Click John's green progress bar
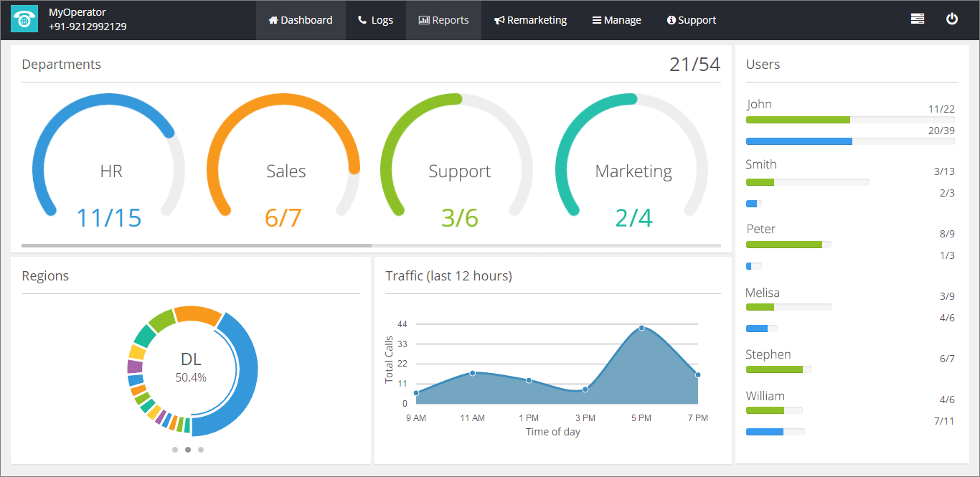Screen dimensions: 980x477 coord(798,120)
